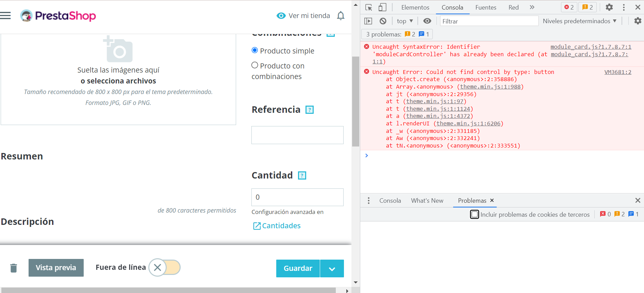Close the bottom drawer
The height and width of the screenshot is (293, 644).
pos(638,200)
